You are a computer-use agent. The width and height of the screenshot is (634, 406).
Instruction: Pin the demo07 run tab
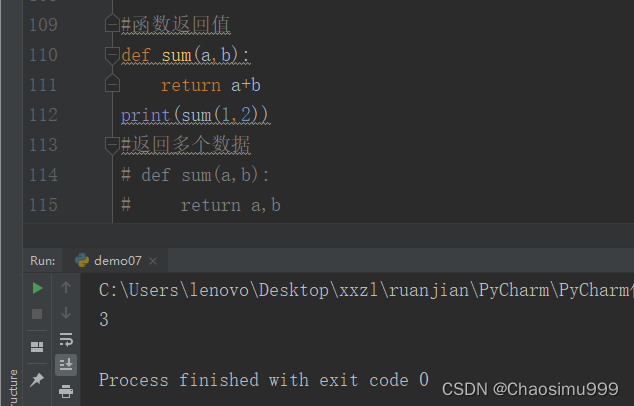(x=37, y=379)
